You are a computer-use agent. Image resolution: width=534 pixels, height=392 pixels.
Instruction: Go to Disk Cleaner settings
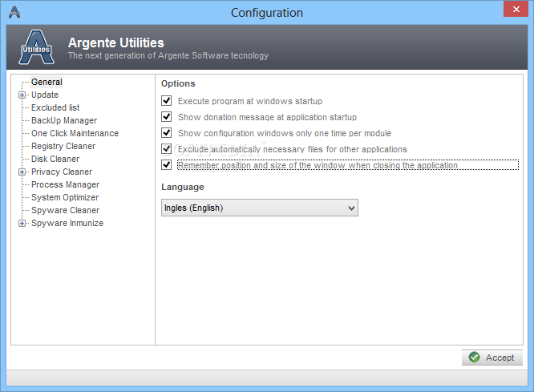55,159
